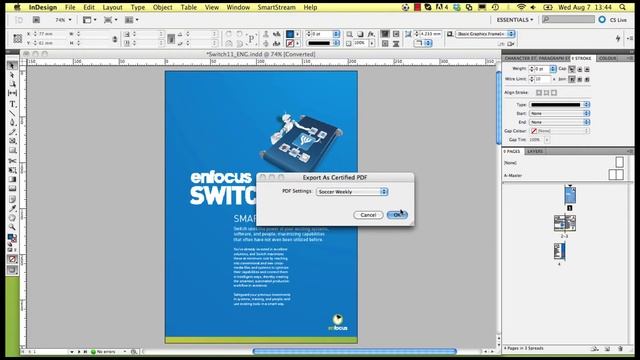
Task: Open the Layout menu
Action: (x=112, y=7)
